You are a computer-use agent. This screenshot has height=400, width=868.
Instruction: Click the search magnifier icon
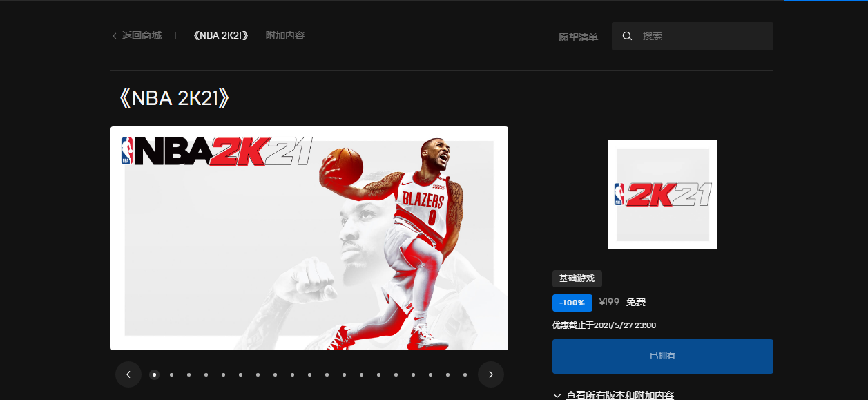627,36
